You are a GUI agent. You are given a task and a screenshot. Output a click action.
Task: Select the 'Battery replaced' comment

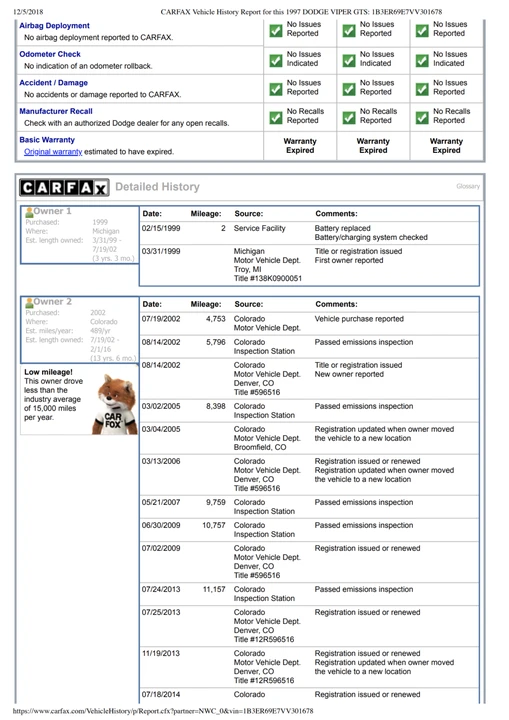tap(342, 228)
